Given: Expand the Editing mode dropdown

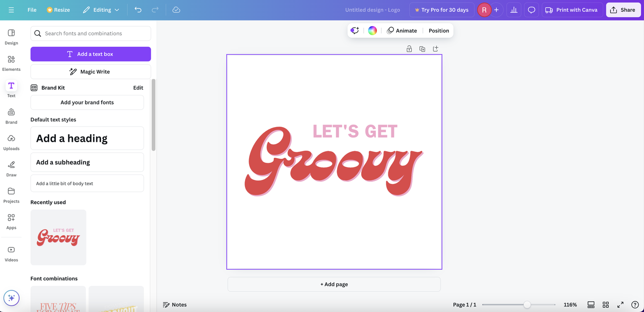Looking at the screenshot, I should click(101, 10).
